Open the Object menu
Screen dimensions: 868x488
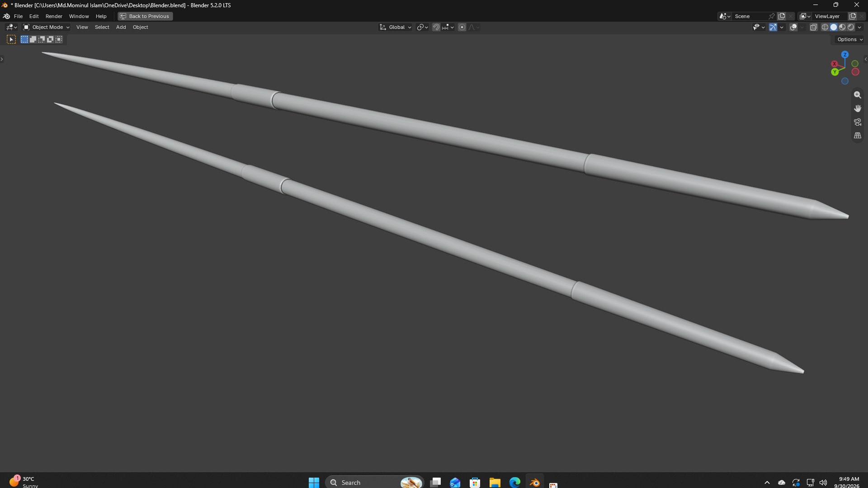click(140, 28)
